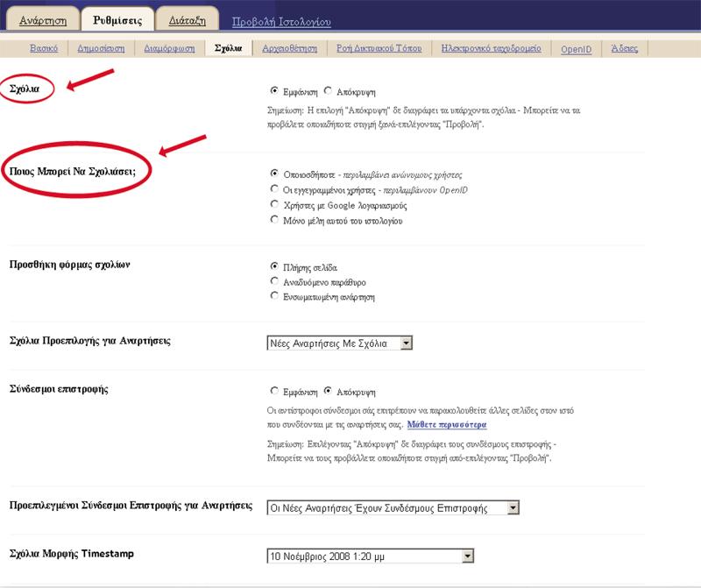The height and width of the screenshot is (588, 701).
Task: Select Χρήστες με Google λογαριασμούς option
Action: (275, 205)
